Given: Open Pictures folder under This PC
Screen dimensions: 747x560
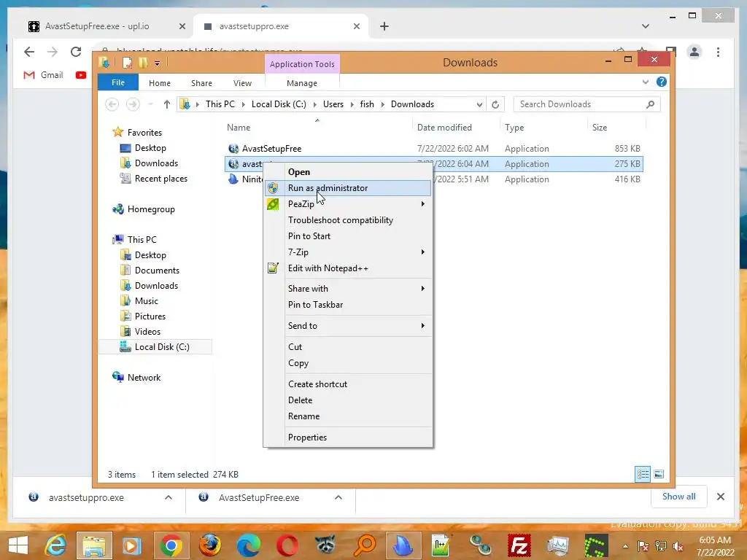Looking at the screenshot, I should point(150,316).
